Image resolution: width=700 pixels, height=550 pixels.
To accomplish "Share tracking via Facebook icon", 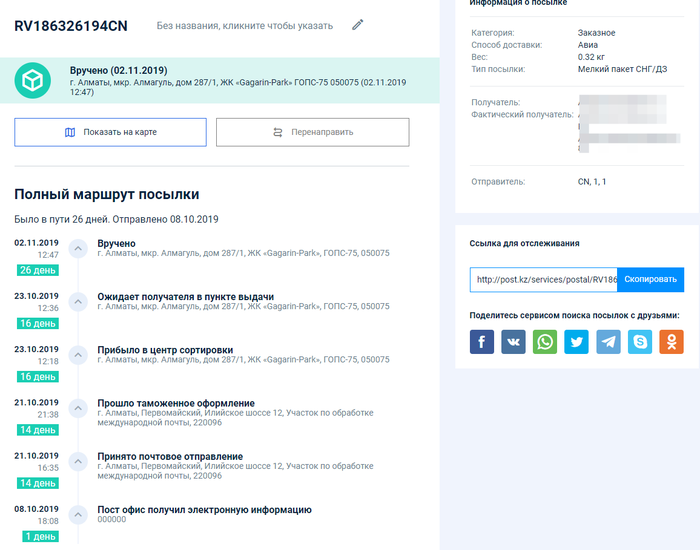I will [482, 342].
